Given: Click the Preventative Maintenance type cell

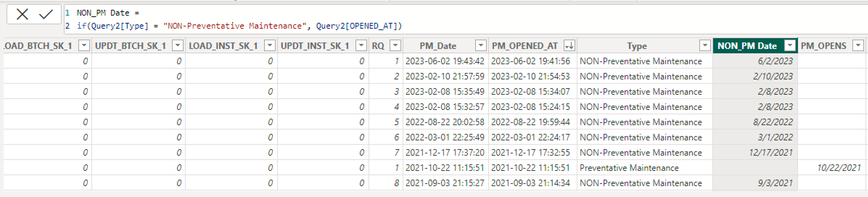Looking at the screenshot, I should 645,168.
